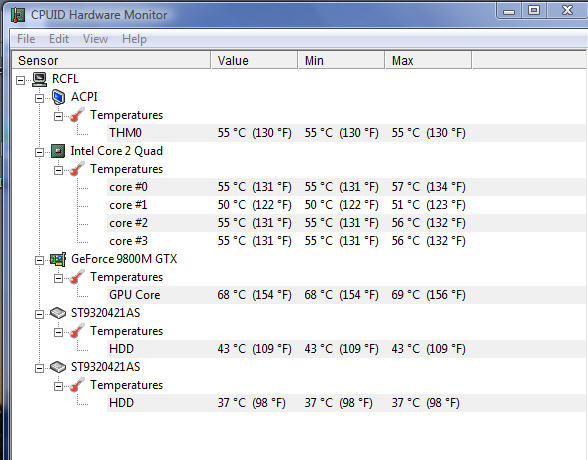Screen dimensions: 588x460
Task: Select the core #1 temperature row
Action: pyautogui.click(x=346, y=205)
